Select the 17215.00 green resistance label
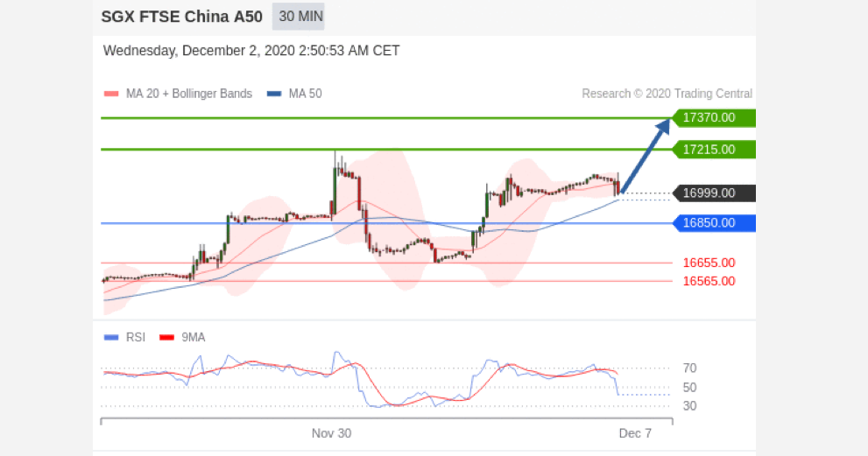Screen dimensions: 868x456 pos(714,150)
